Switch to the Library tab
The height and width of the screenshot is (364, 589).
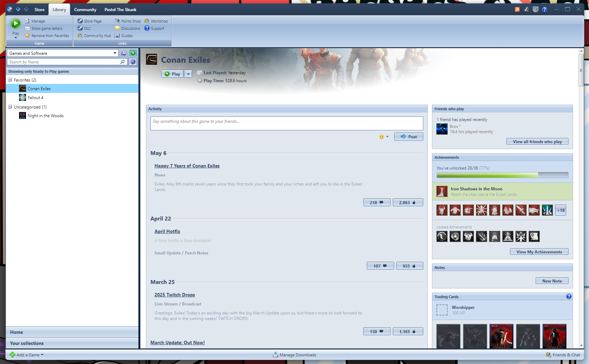tap(59, 9)
